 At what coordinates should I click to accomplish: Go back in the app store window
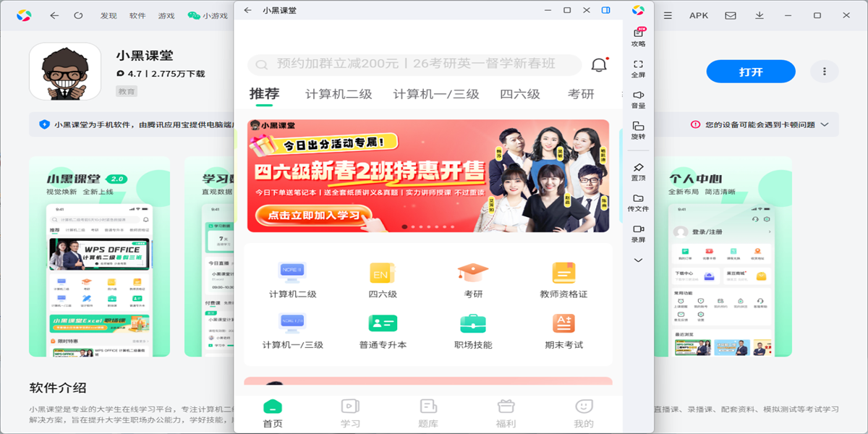tap(55, 15)
